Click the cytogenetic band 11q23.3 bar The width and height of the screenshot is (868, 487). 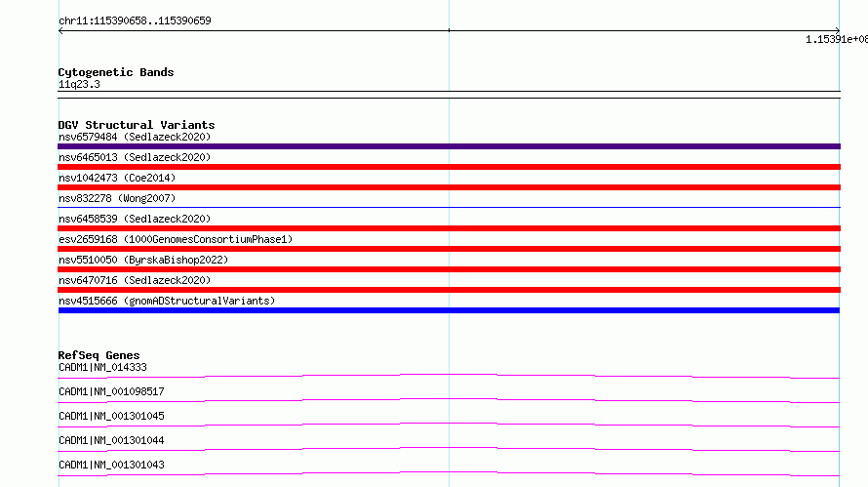[449, 95]
